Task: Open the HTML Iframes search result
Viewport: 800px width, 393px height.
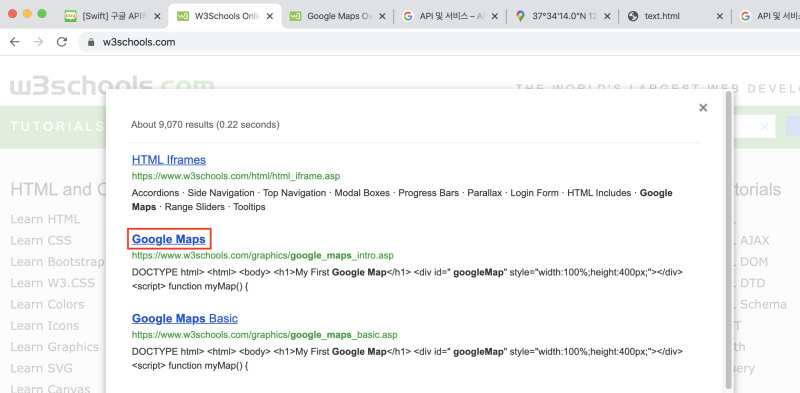Action: (x=169, y=160)
